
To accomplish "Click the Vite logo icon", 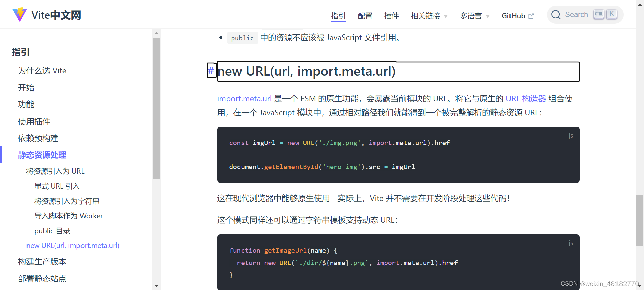I will [19, 15].
